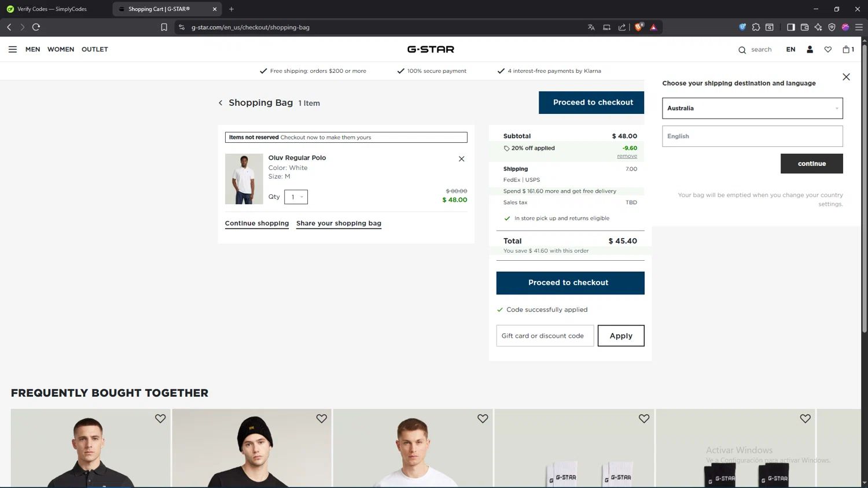Screen dimensions: 868x488
Task: Close the Shopping Cart G-STAR tab
Action: coord(215,9)
